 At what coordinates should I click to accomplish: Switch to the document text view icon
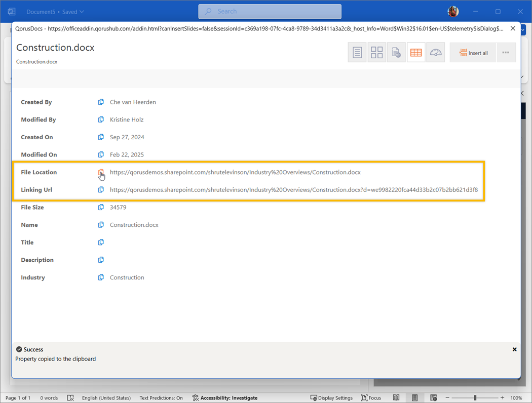tap(357, 53)
